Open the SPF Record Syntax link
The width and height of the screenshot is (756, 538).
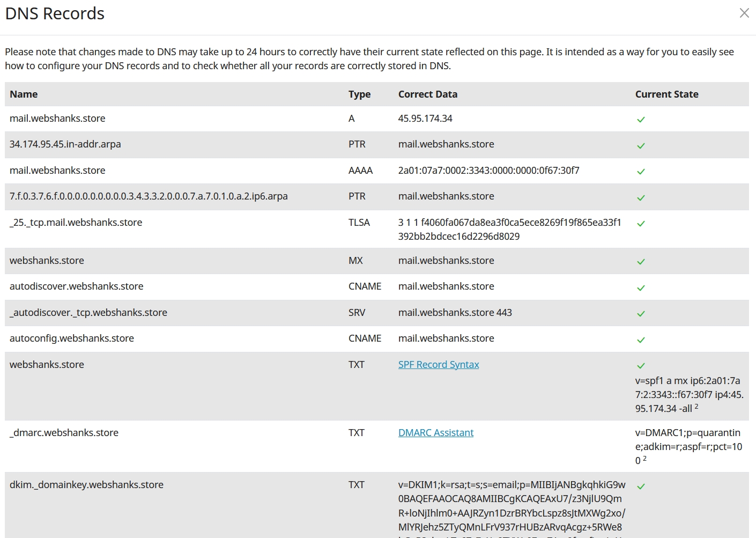(438, 365)
